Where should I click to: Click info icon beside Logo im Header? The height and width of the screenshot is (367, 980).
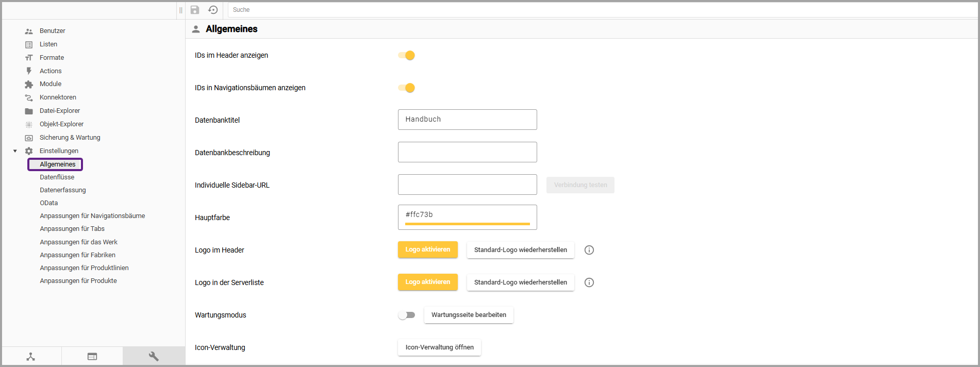coord(589,250)
